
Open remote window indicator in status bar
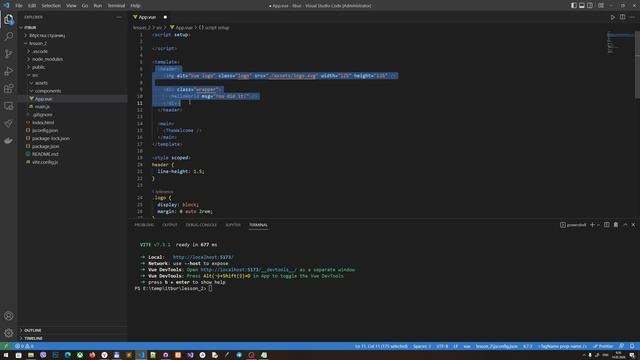tap(6, 346)
